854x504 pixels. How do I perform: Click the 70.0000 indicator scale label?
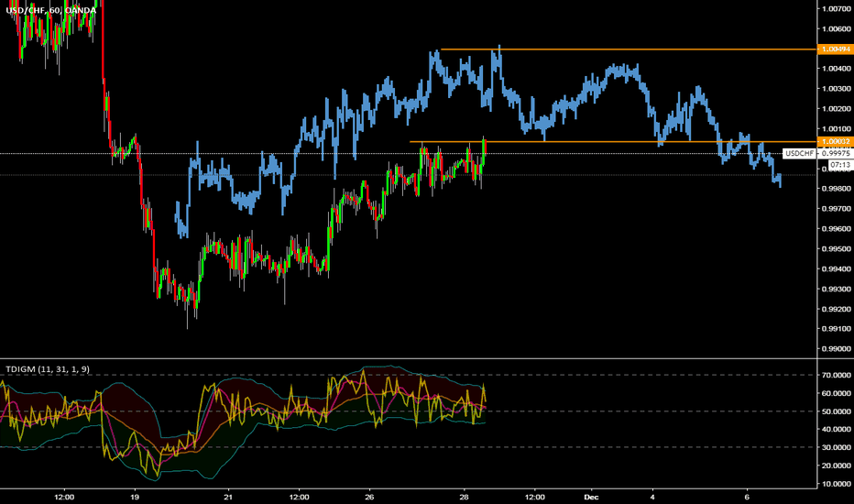pyautogui.click(x=837, y=376)
